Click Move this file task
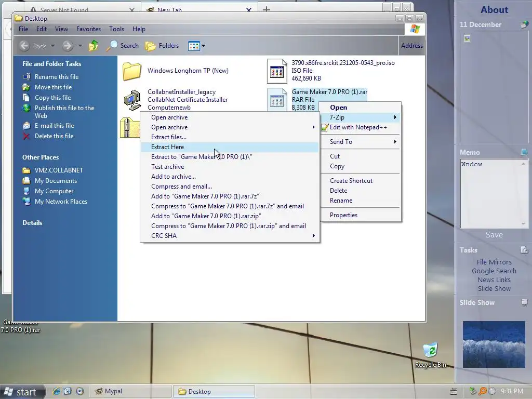 tap(54, 87)
